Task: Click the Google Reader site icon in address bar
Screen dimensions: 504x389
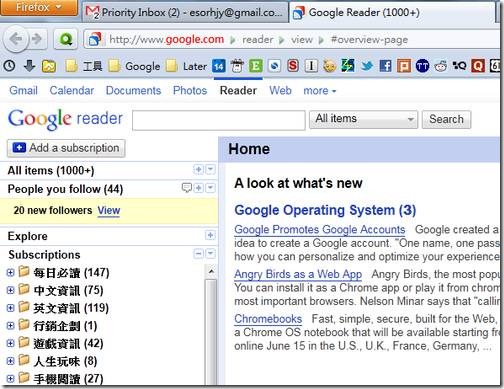Action: pos(95,40)
